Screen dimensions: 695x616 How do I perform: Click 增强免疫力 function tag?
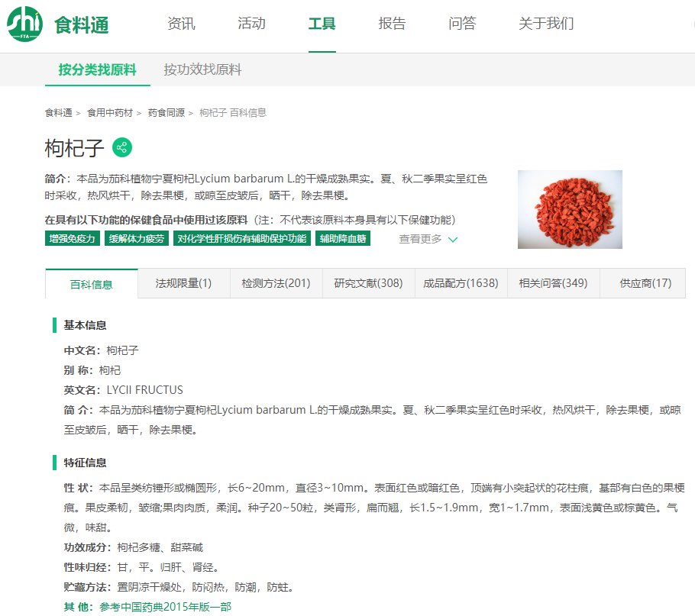[x=73, y=239]
